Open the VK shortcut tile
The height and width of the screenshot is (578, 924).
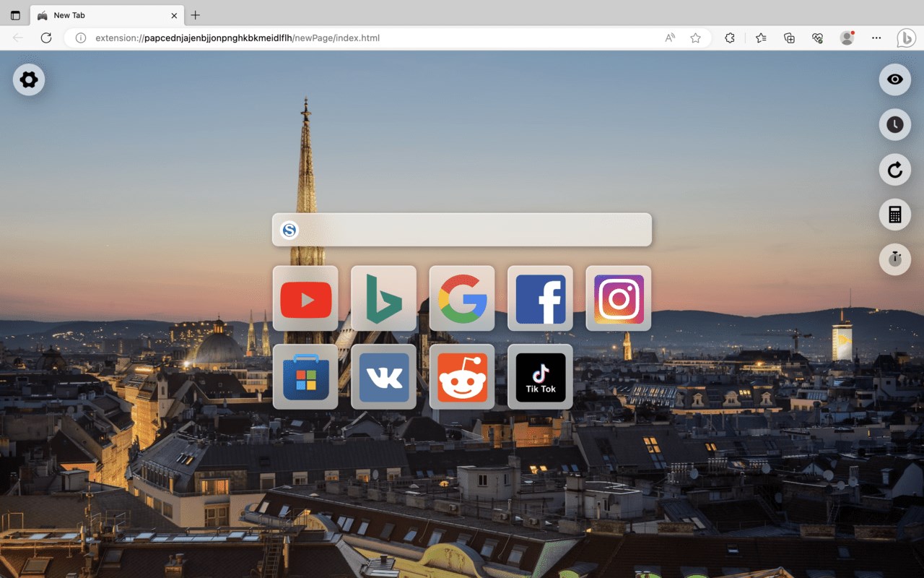point(383,376)
